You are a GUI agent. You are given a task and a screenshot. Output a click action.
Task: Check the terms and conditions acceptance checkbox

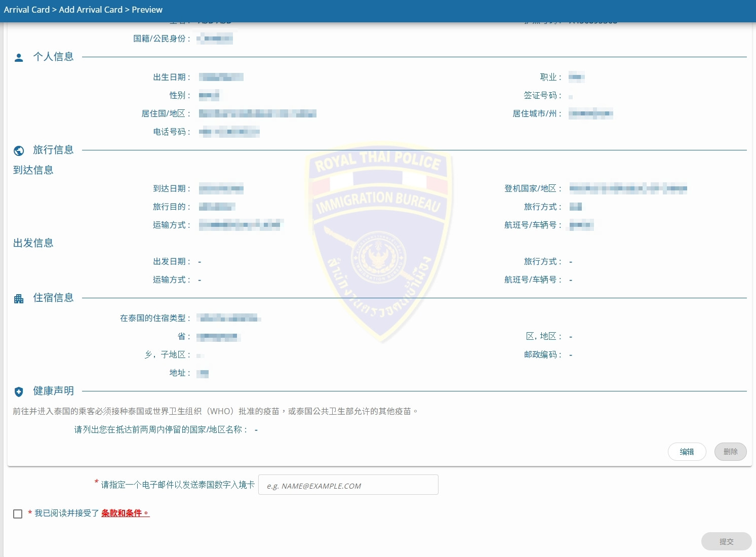pyautogui.click(x=18, y=514)
